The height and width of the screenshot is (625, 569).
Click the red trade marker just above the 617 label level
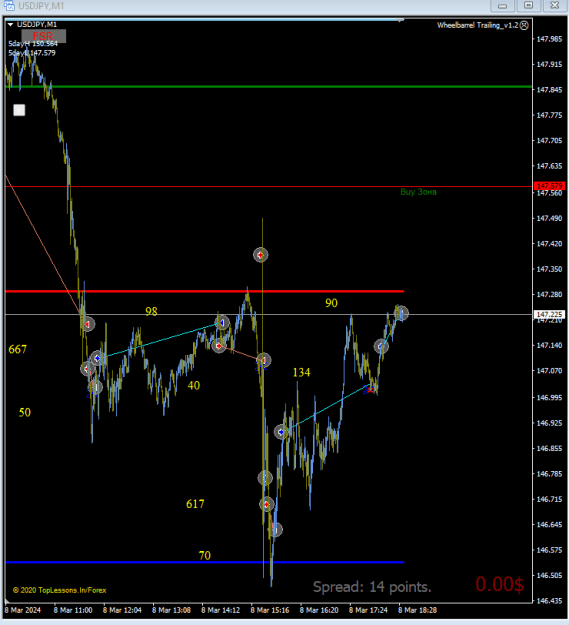[x=267, y=505]
